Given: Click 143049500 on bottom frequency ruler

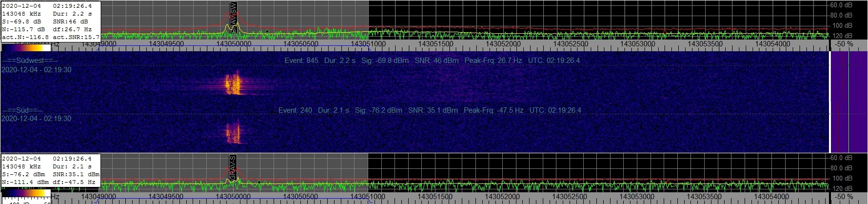Looking at the screenshot, I should (x=166, y=197).
